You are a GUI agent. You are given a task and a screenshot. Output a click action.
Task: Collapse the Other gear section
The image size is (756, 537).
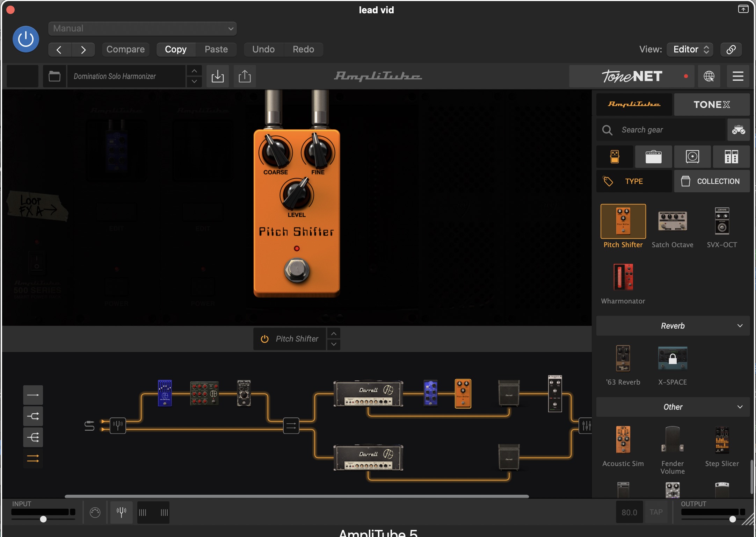coord(740,407)
